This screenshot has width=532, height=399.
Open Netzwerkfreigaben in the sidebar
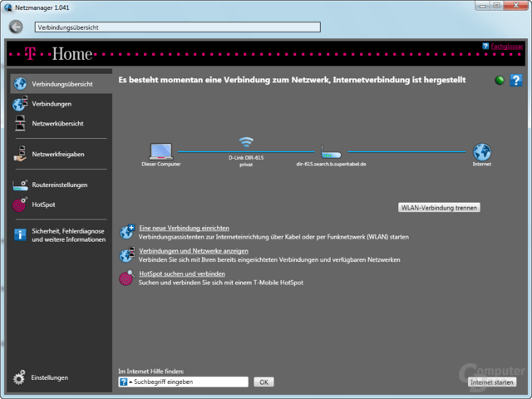pos(58,154)
